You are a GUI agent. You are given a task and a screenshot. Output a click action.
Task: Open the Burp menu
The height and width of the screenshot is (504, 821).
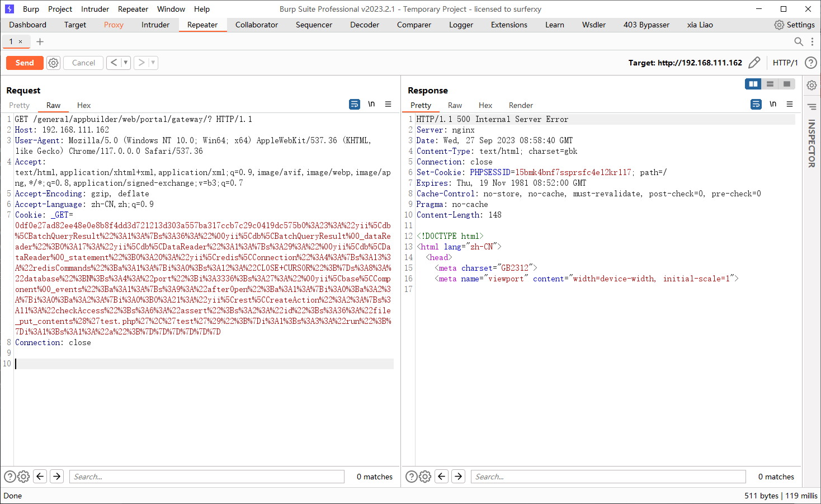click(x=31, y=9)
